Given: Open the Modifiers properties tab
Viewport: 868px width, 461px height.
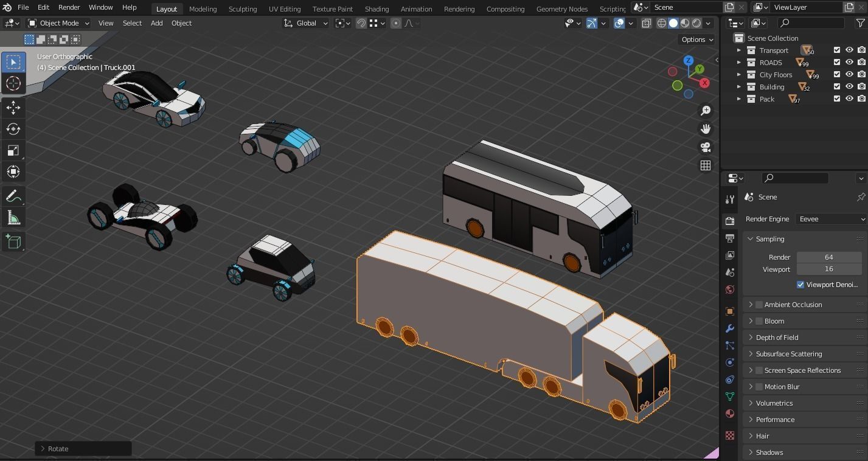Looking at the screenshot, I should (730, 328).
